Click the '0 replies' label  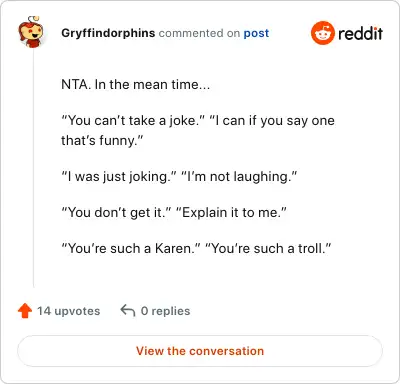[165, 311]
